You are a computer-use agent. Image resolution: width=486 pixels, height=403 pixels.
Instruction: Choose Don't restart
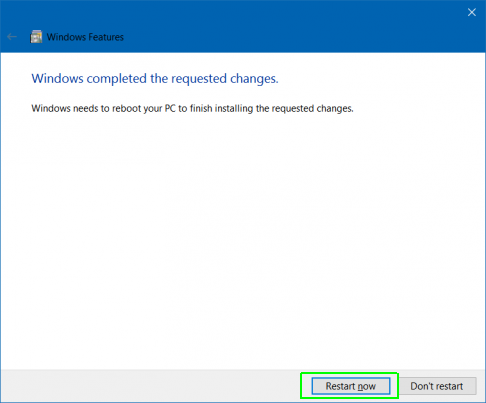pos(437,386)
